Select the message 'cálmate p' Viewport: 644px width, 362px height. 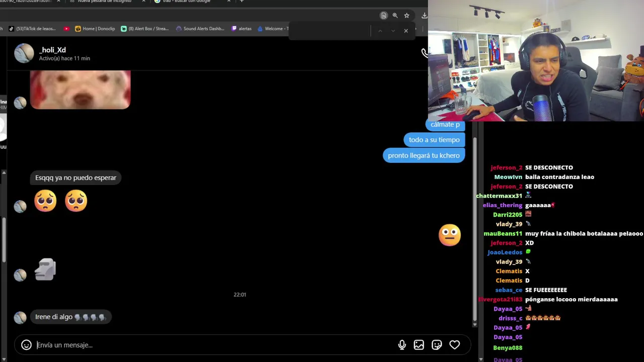click(445, 125)
